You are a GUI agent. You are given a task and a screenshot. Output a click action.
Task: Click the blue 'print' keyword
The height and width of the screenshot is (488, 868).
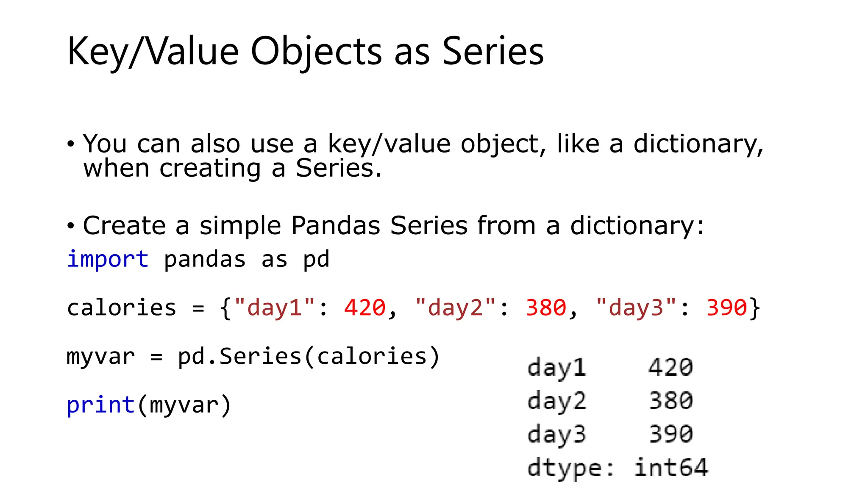point(101,405)
